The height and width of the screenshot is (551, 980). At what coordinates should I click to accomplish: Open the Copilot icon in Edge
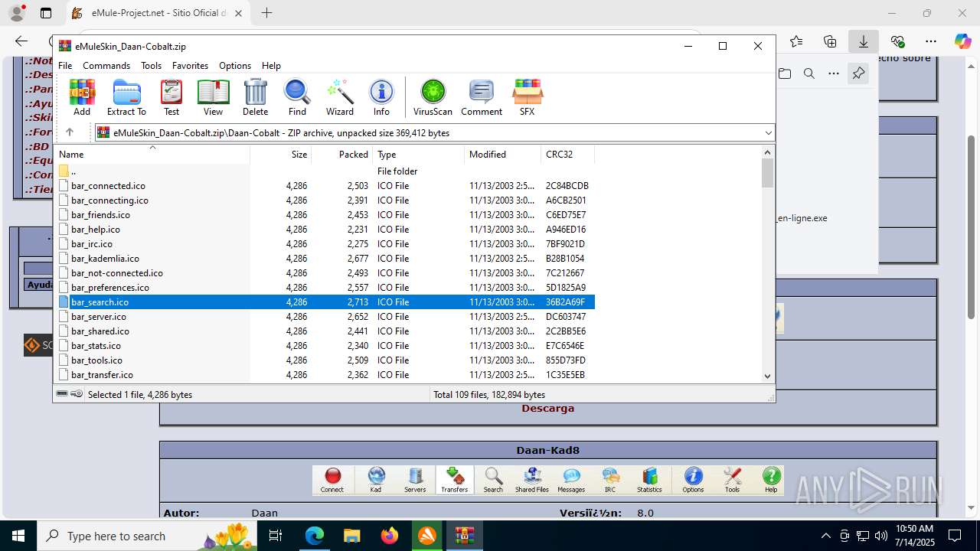click(x=962, y=41)
